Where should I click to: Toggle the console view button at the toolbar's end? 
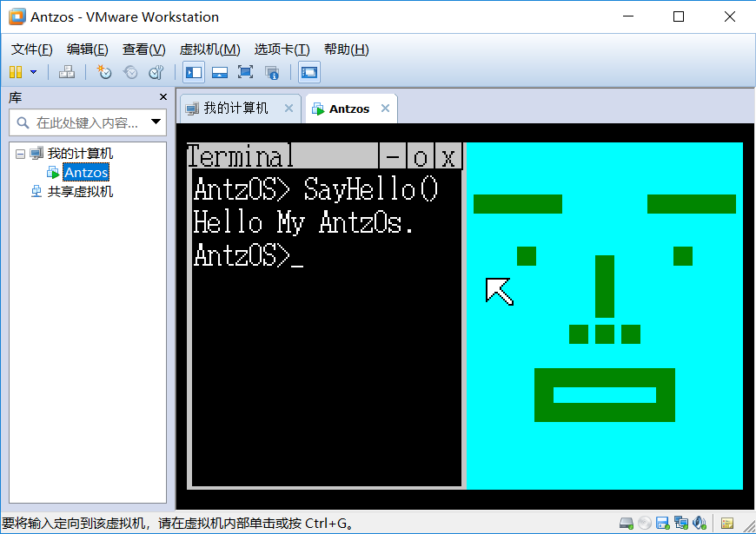[309, 72]
